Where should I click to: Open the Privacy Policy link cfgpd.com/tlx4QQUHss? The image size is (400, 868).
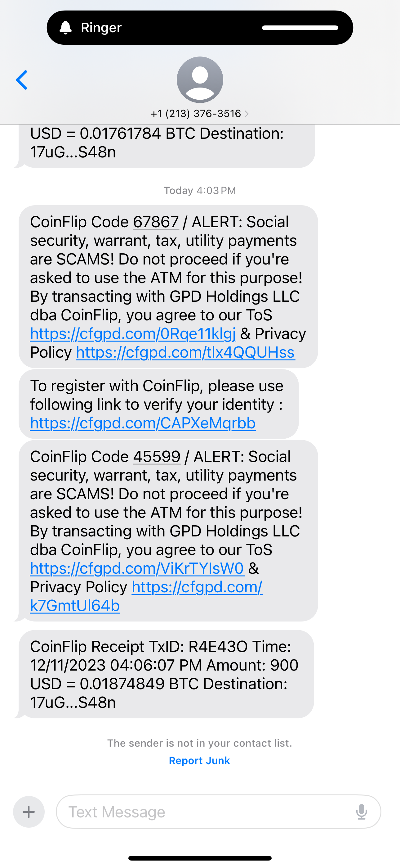[185, 352]
